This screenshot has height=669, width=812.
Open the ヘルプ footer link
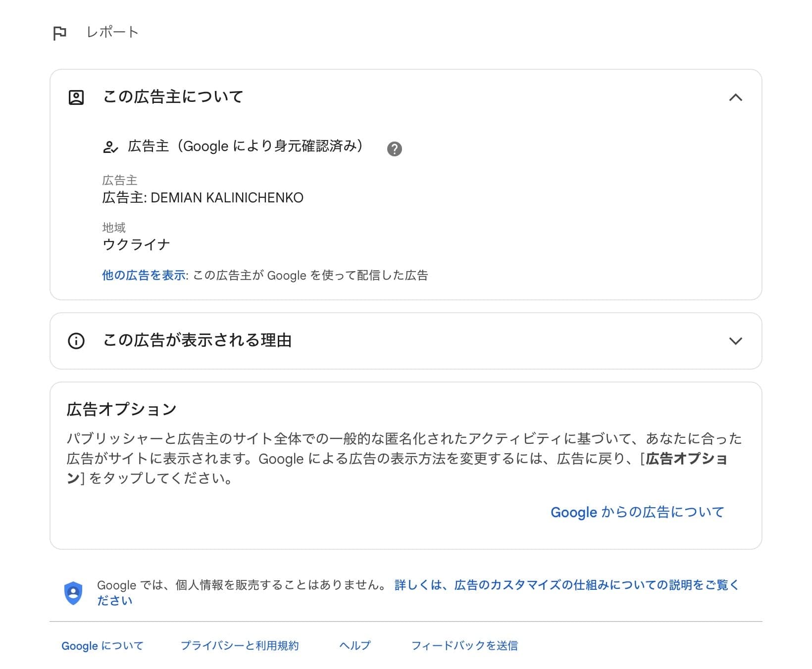[355, 646]
